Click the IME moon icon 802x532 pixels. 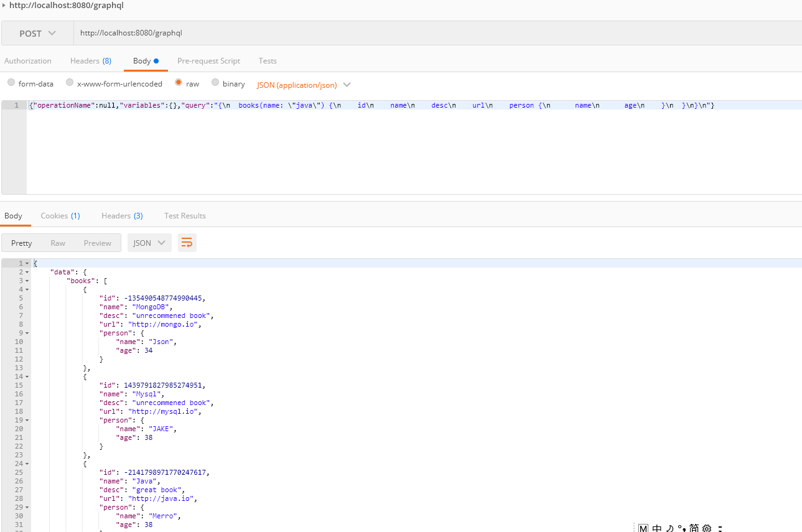[669, 528]
